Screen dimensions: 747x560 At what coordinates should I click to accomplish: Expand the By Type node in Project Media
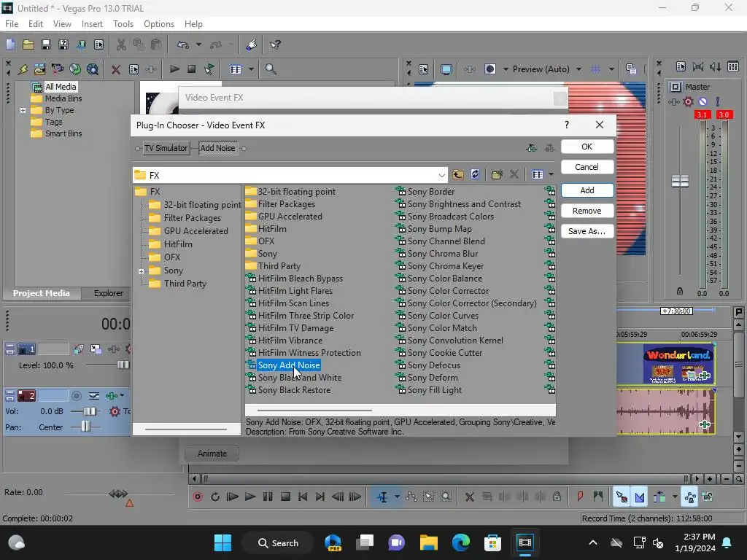[x=23, y=110]
